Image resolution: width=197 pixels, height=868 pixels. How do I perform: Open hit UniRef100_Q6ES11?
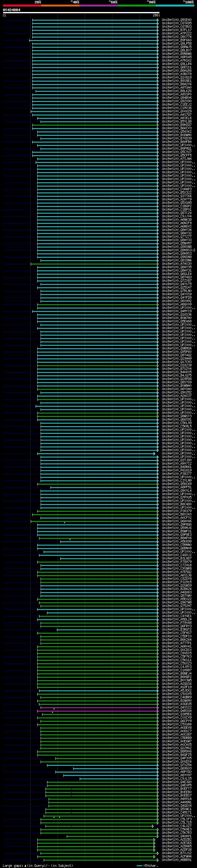(x=177, y=67)
